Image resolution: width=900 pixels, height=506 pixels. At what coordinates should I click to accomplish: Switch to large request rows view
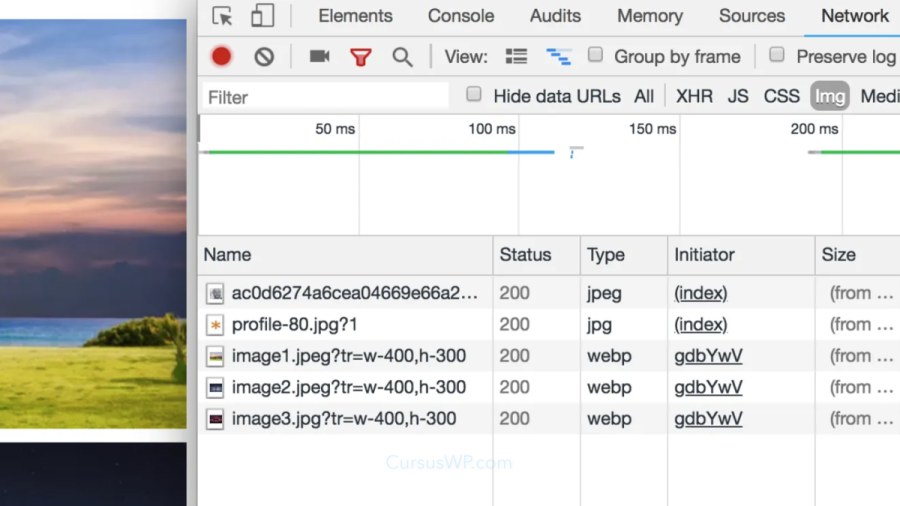(516, 56)
